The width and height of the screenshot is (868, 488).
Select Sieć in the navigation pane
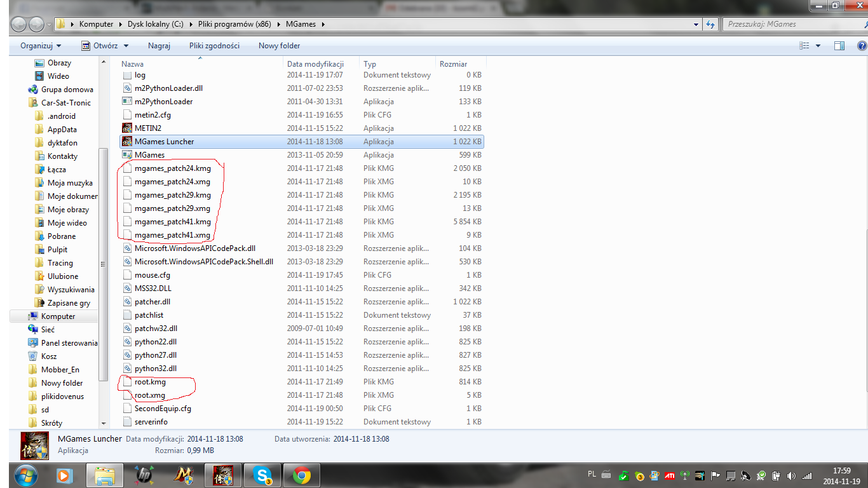pyautogui.click(x=48, y=330)
